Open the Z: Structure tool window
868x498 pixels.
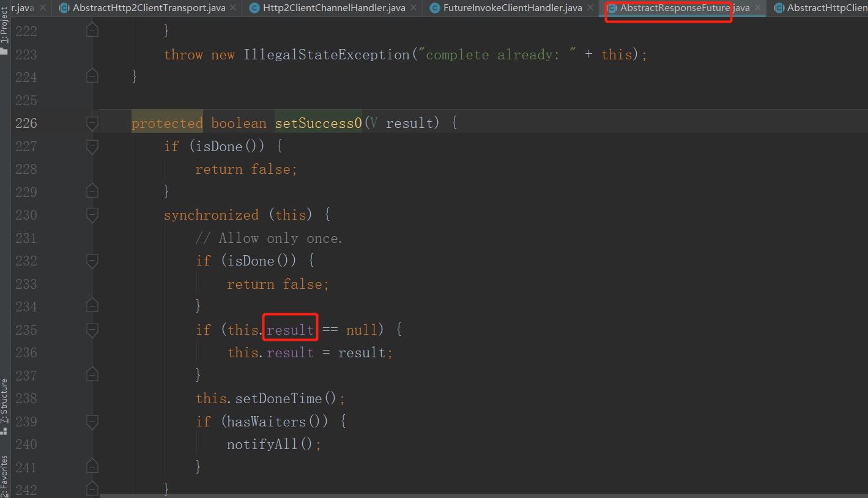click(x=5, y=406)
